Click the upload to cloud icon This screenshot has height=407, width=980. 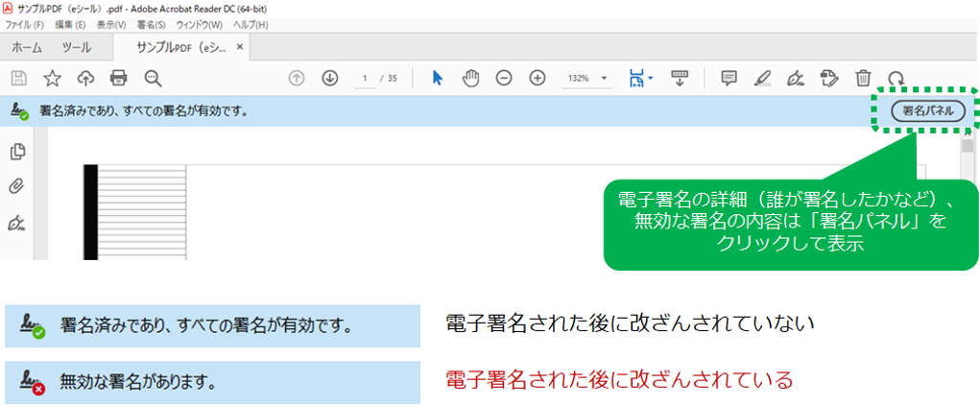85,78
